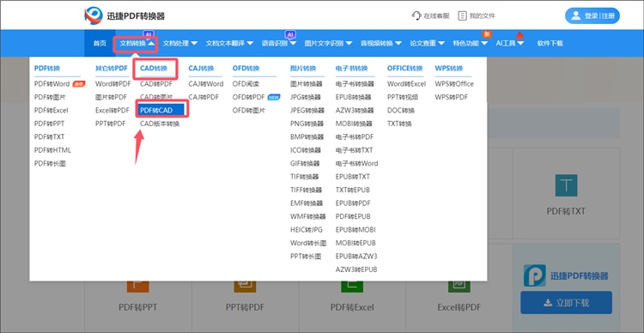Click the 迅捷PDF转换器 logo icon
This screenshot has width=644, height=333.
pyautogui.click(x=94, y=15)
